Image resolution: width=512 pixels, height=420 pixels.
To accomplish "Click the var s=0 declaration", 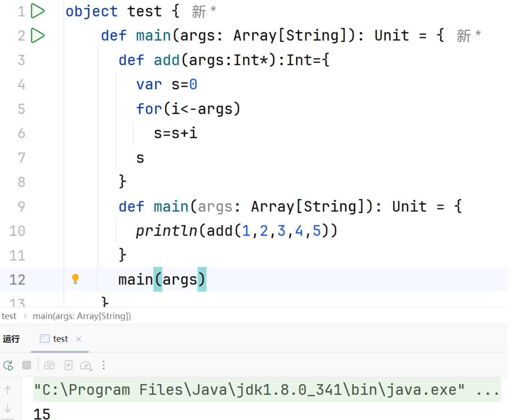I will pos(167,84).
